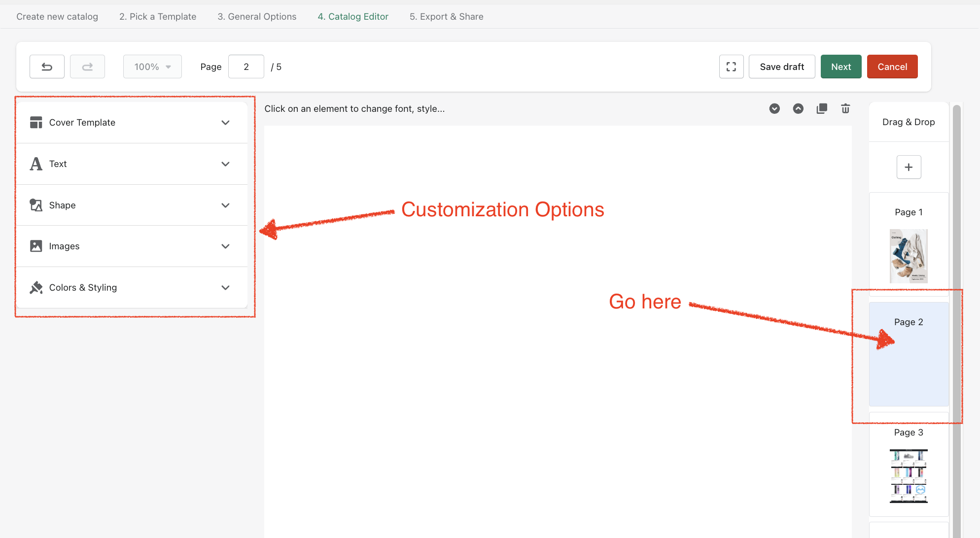Open the 100% zoom dropdown

[152, 67]
